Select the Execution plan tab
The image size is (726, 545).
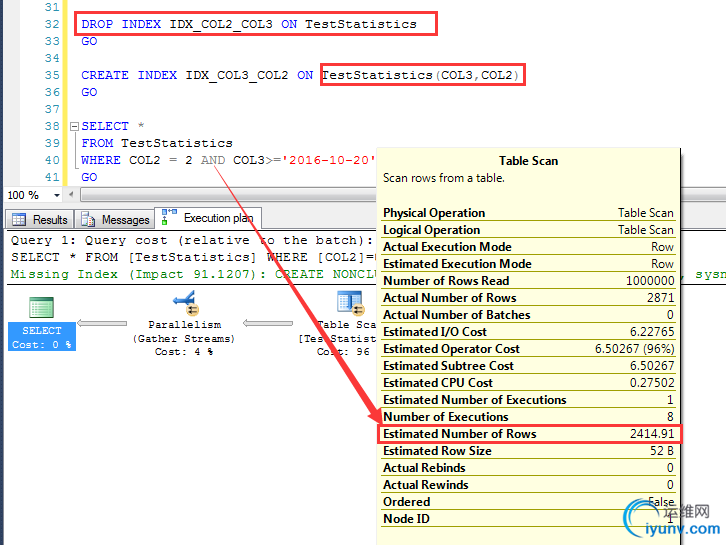[x=208, y=218]
